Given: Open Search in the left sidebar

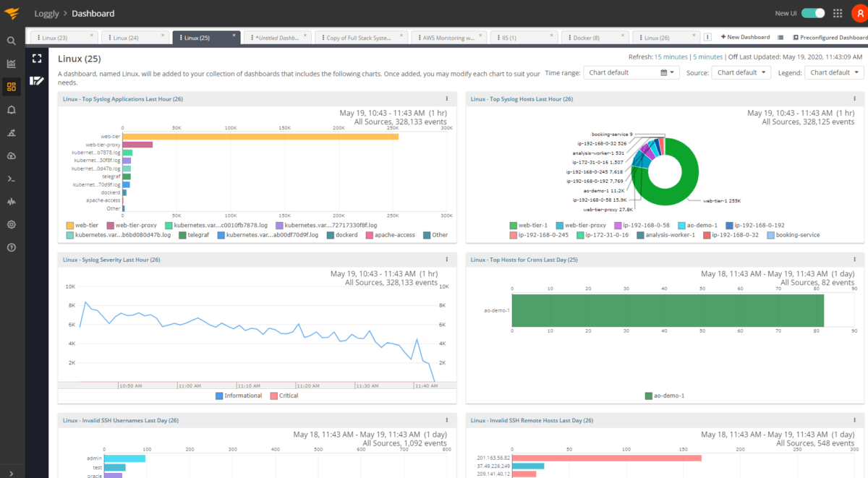Looking at the screenshot, I should click(x=11, y=40).
